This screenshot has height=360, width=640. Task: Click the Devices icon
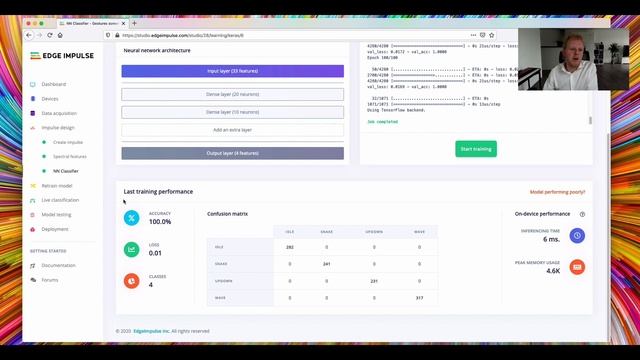33,99
